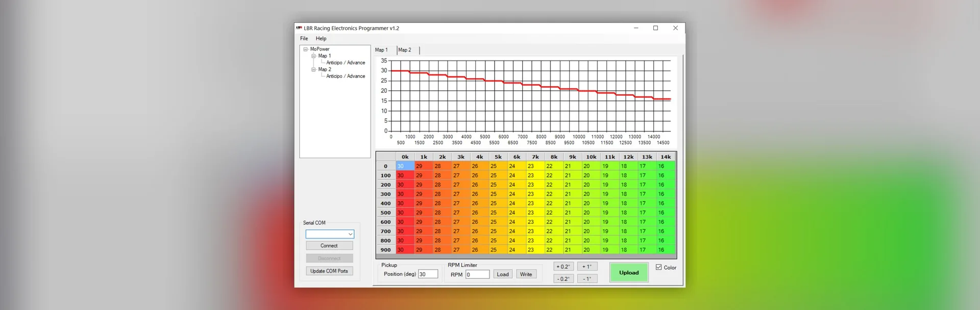
Task: Click the Connect button
Action: coord(329,246)
